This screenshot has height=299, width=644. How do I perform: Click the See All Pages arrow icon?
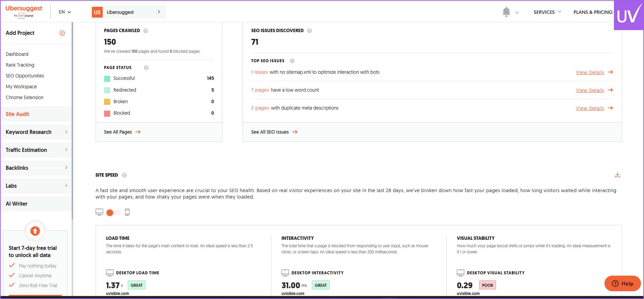[138, 132]
